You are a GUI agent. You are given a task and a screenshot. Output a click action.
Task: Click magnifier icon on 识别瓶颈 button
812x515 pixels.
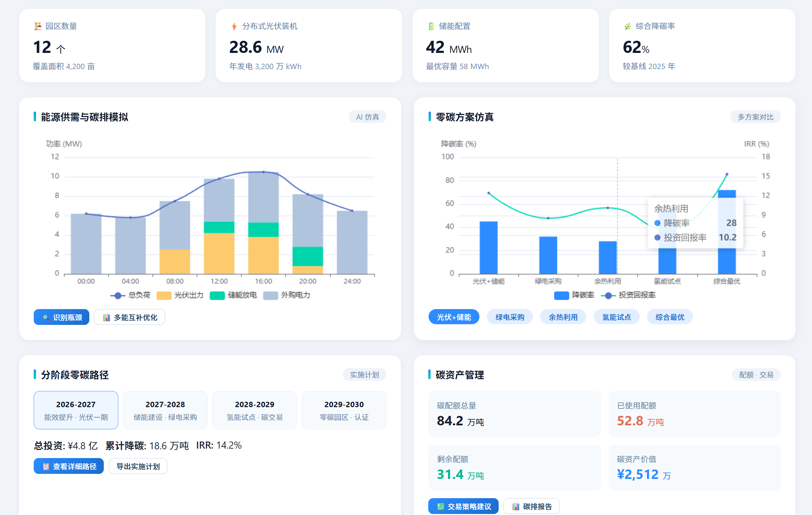[45, 317]
